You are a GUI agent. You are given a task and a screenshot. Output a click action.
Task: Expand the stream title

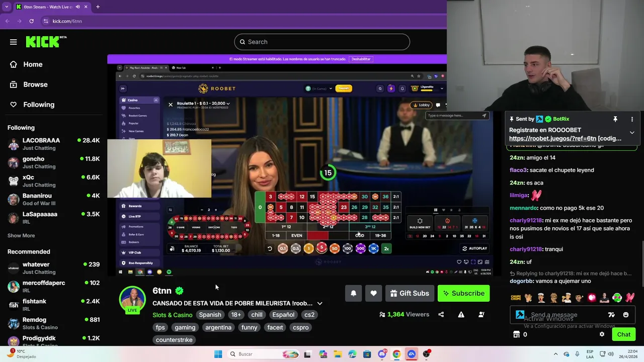(319, 303)
